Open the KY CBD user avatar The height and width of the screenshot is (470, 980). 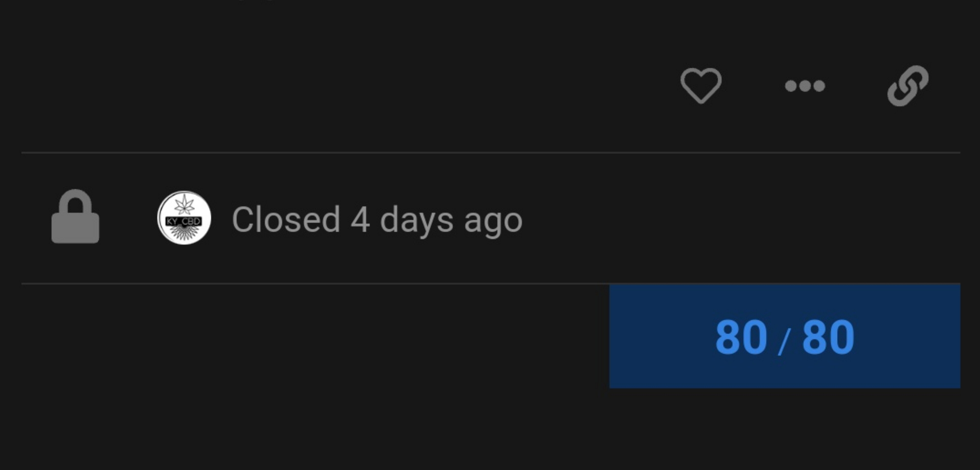(184, 218)
